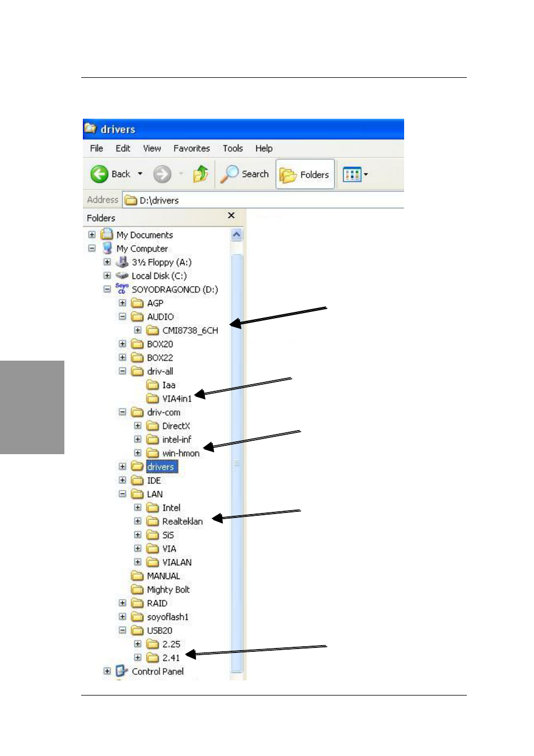Viewport: 534px width, 756px height.
Task: Click the address bar showing D:\drivers
Action: click(263, 200)
